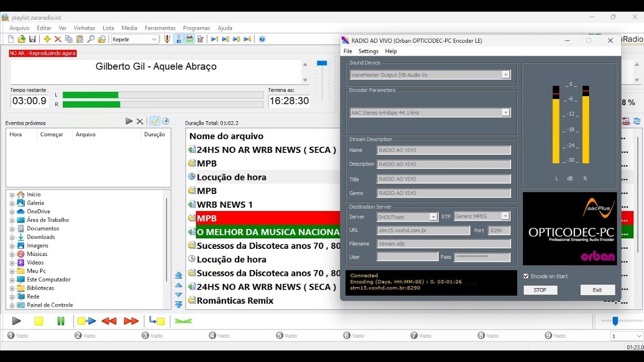Viewport: 644px width, 362px height.
Task: Click the stream Name field RADIO AO VIVO
Action: click(x=443, y=150)
